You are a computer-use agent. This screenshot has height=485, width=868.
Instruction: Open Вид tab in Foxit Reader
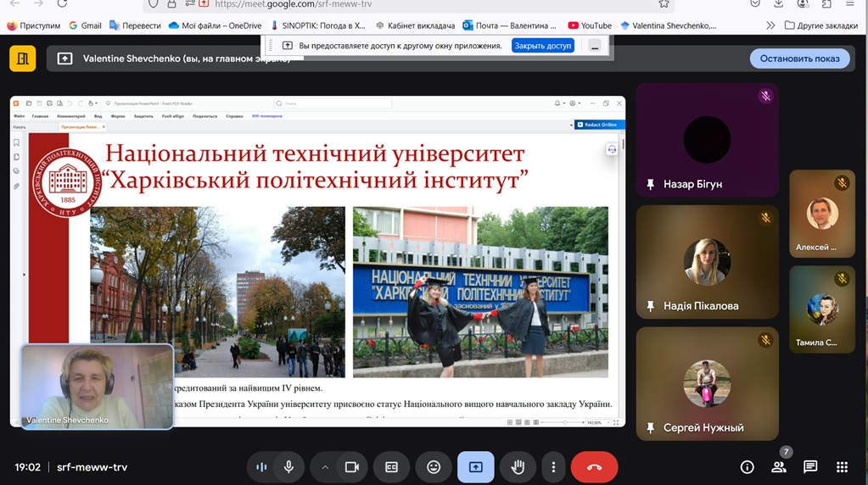coord(98,116)
